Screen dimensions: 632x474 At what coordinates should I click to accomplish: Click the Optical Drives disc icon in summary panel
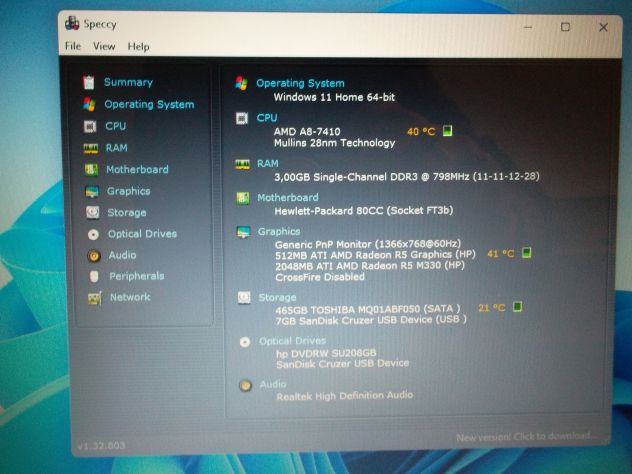[x=245, y=342]
